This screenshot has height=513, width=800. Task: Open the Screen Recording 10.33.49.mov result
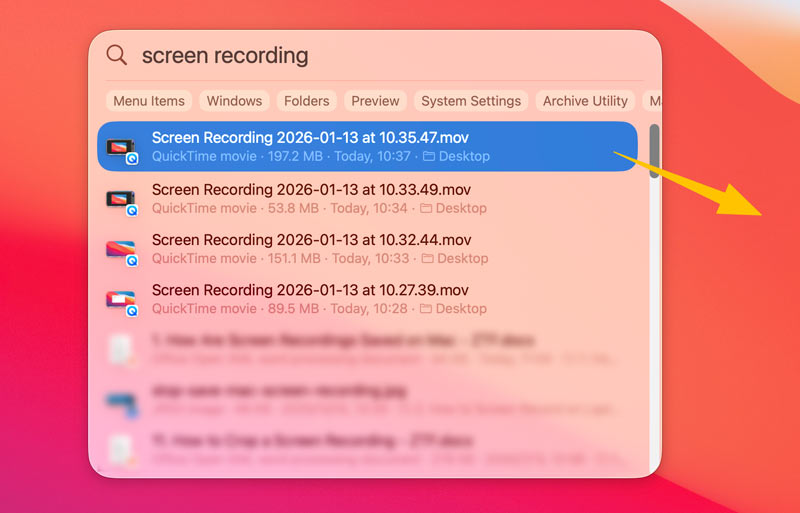(367, 199)
